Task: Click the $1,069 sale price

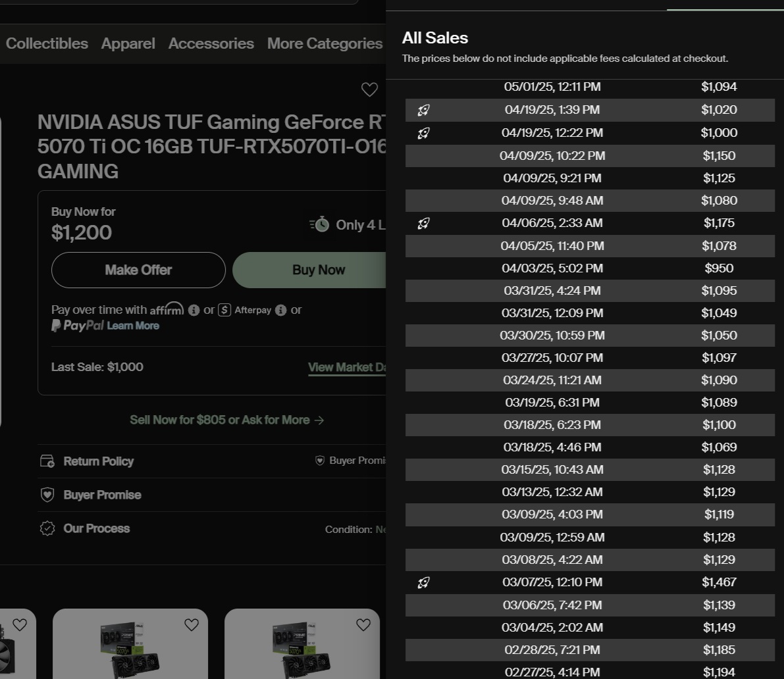Action: coord(719,447)
